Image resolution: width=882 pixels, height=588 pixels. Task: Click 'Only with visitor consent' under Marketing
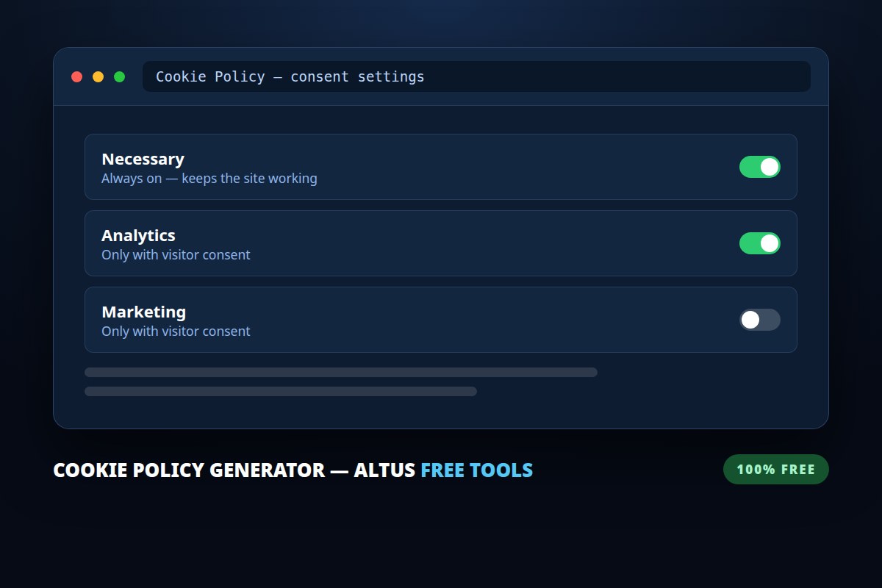click(x=176, y=331)
